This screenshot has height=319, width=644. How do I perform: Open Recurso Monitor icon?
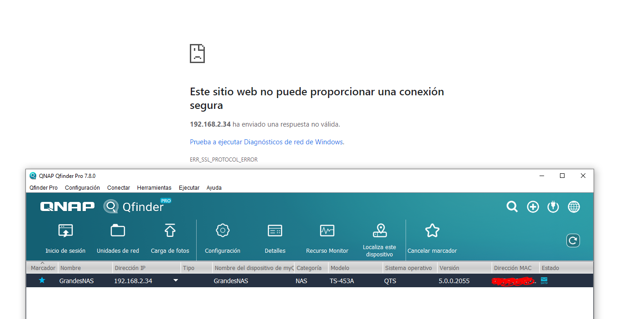click(x=327, y=231)
